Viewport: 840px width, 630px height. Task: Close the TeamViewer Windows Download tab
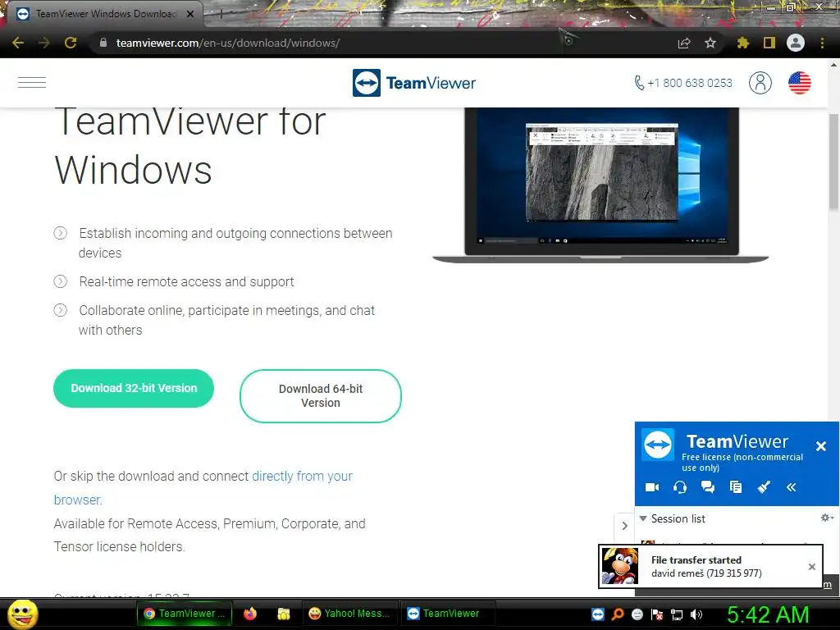[x=190, y=14]
